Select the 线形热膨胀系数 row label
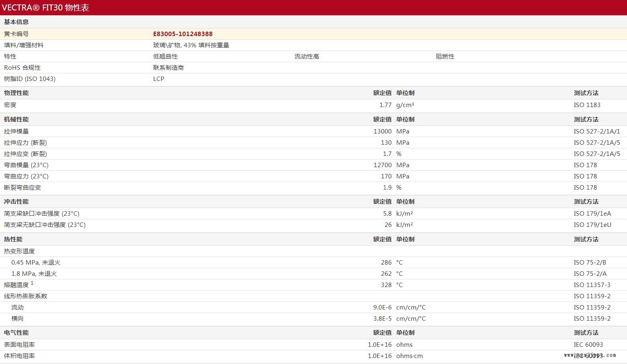 (26, 296)
